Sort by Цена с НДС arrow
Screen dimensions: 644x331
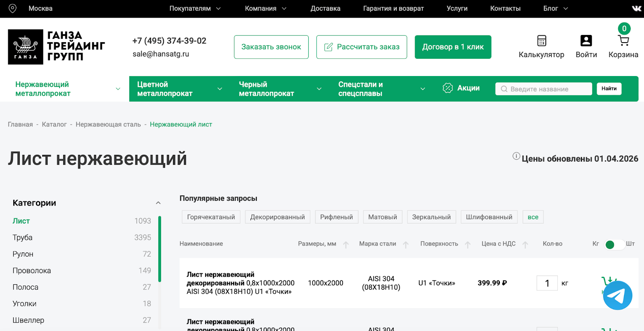[525, 245]
